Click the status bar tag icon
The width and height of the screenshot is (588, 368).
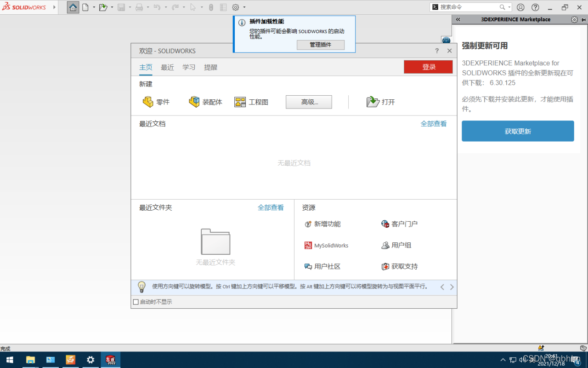[583, 348]
